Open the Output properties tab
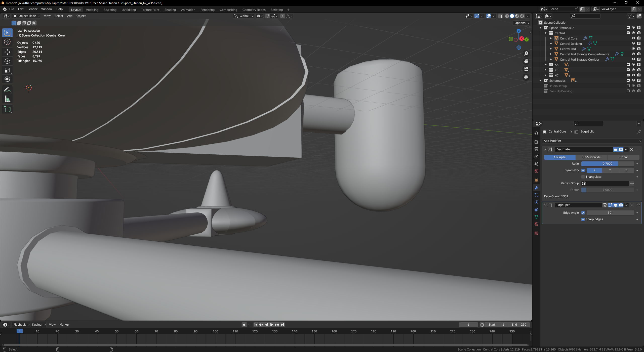Viewport: 644px width, 352px height. 536,149
